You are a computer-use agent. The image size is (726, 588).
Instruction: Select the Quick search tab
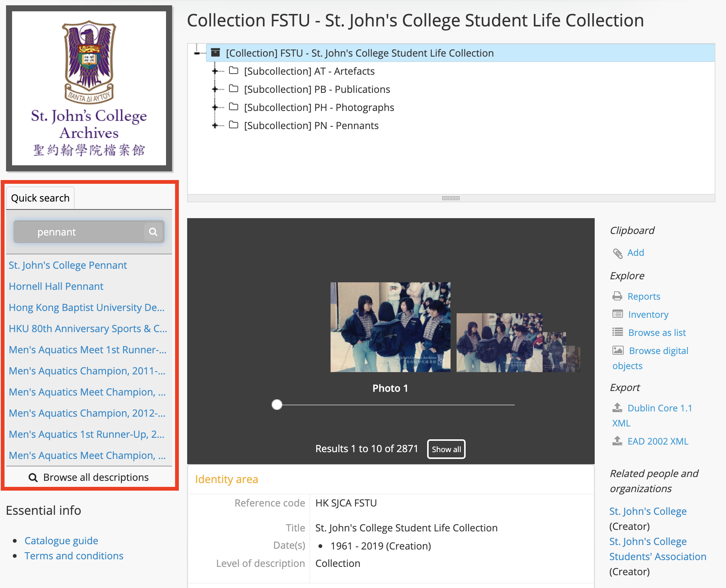40,197
